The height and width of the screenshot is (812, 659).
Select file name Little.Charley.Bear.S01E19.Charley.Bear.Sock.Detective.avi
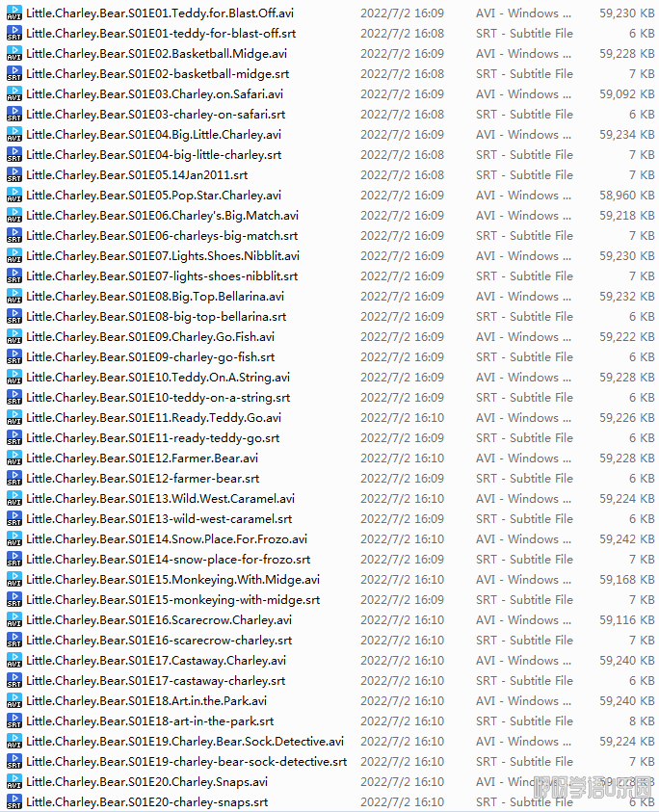pyautogui.click(x=185, y=741)
